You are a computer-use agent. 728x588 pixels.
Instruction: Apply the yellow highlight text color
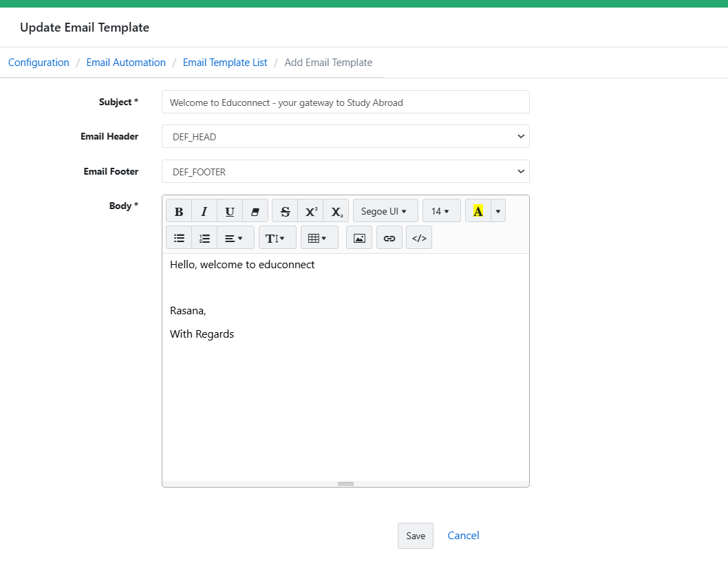[478, 211]
